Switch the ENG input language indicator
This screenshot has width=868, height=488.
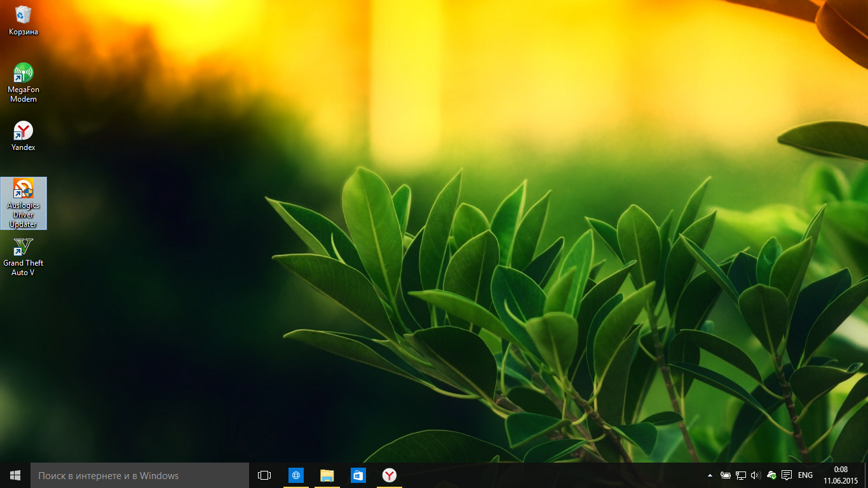[805, 475]
